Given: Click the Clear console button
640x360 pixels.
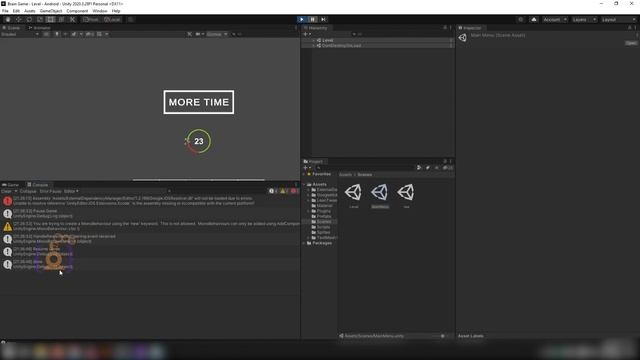Looking at the screenshot, I should pyautogui.click(x=7, y=191).
